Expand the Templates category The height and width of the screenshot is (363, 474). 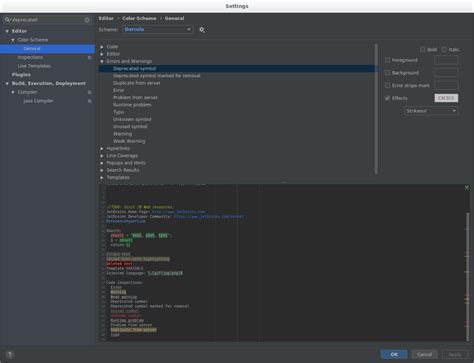pyautogui.click(x=102, y=178)
